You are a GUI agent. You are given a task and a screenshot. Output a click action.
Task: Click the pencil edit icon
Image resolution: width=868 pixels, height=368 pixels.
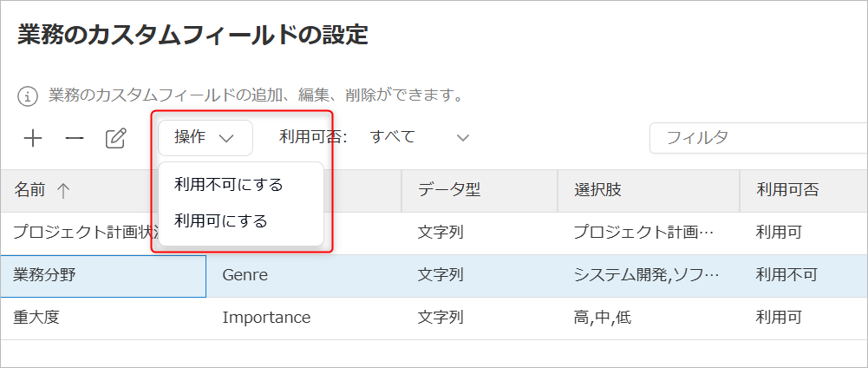coord(116,138)
